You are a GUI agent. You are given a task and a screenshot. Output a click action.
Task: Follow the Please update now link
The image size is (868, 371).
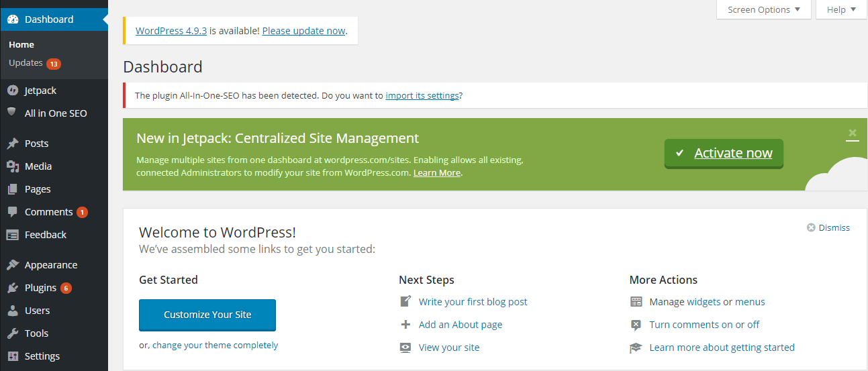point(303,31)
